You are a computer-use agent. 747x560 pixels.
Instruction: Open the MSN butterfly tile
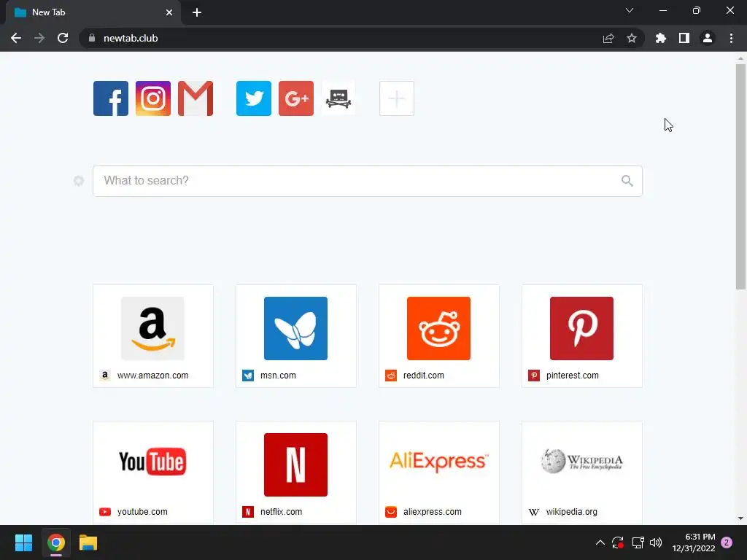coord(295,328)
